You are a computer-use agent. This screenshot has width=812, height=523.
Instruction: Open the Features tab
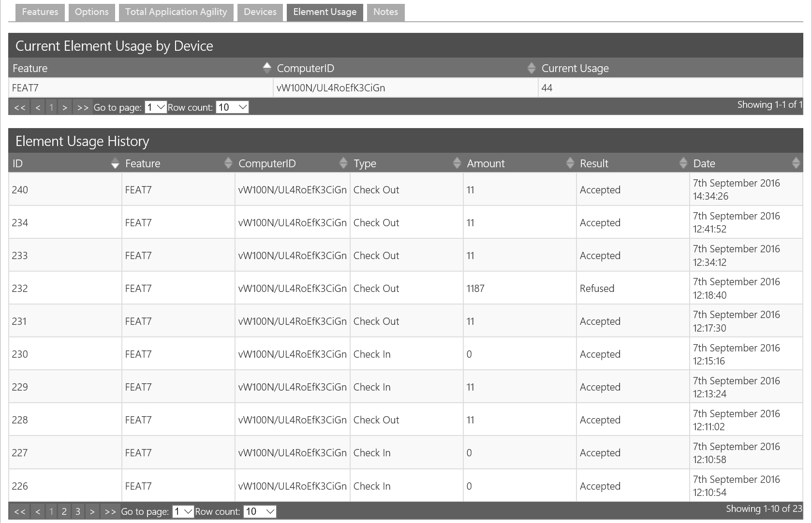tap(40, 12)
